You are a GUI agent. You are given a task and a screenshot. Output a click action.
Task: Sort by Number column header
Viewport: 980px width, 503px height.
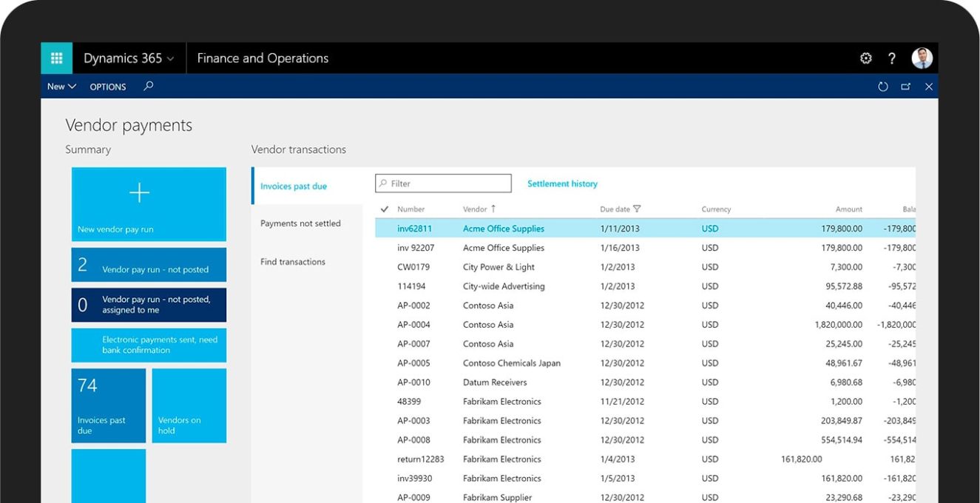[410, 209]
